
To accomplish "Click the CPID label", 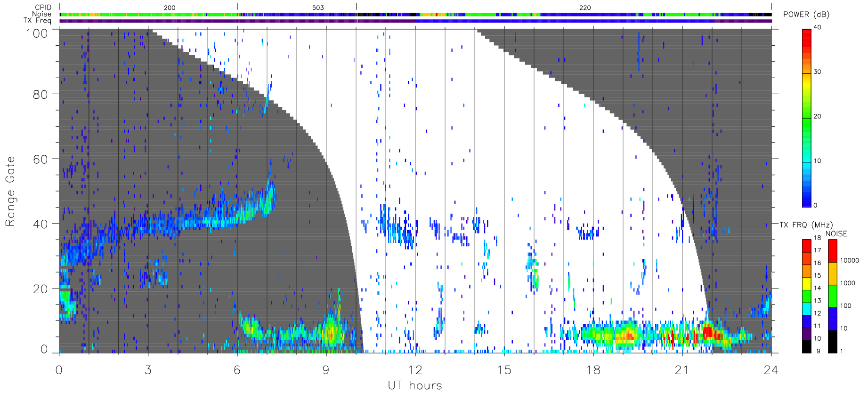I will point(43,8).
